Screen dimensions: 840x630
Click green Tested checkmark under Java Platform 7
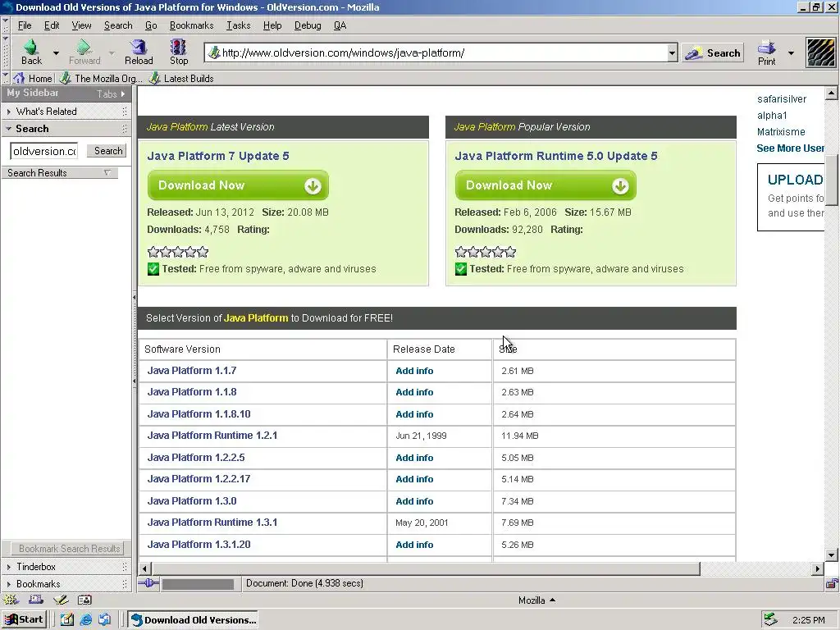coord(153,269)
